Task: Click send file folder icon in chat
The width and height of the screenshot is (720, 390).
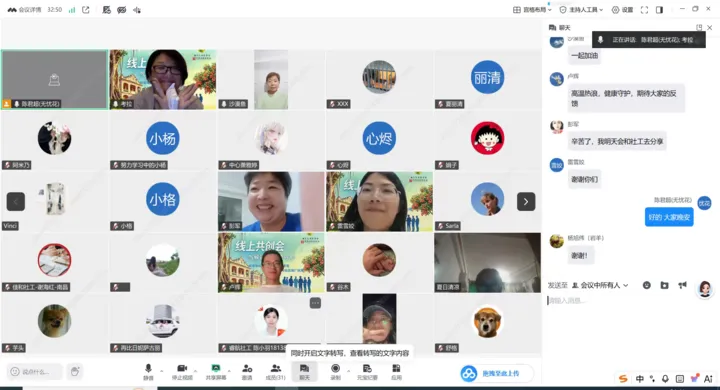Action: click(664, 285)
